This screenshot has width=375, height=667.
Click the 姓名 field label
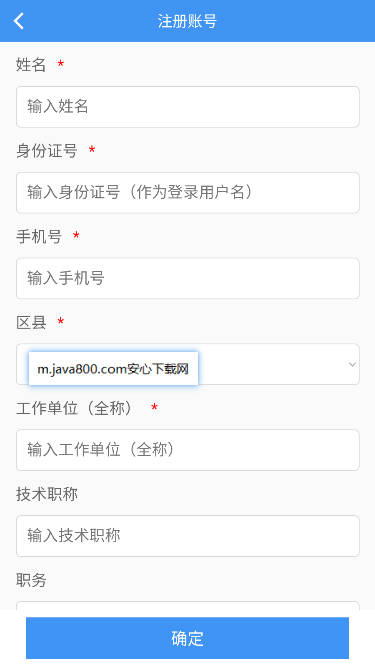pyautogui.click(x=31, y=65)
